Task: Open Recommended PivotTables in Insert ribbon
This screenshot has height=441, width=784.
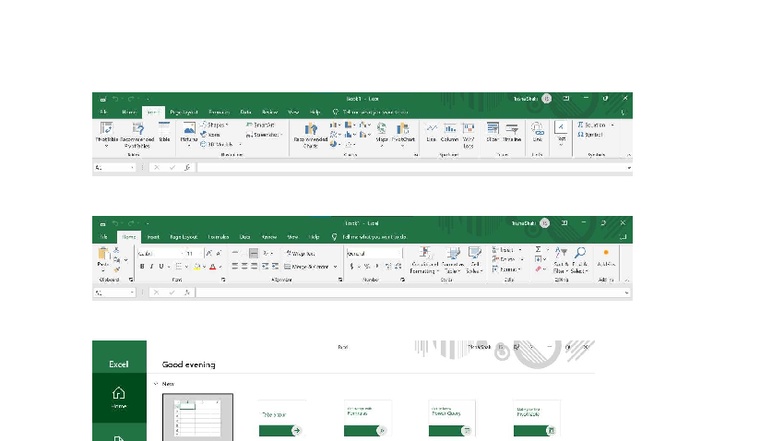Action: point(137,134)
